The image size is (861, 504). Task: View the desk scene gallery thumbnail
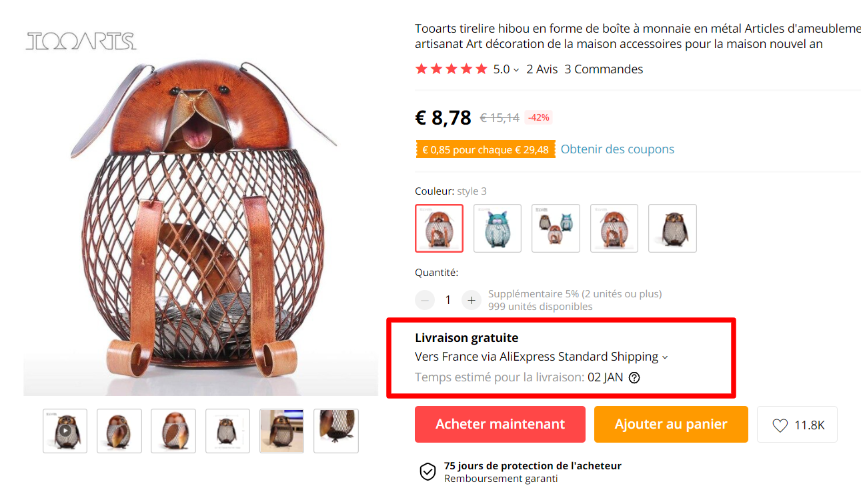(x=281, y=431)
